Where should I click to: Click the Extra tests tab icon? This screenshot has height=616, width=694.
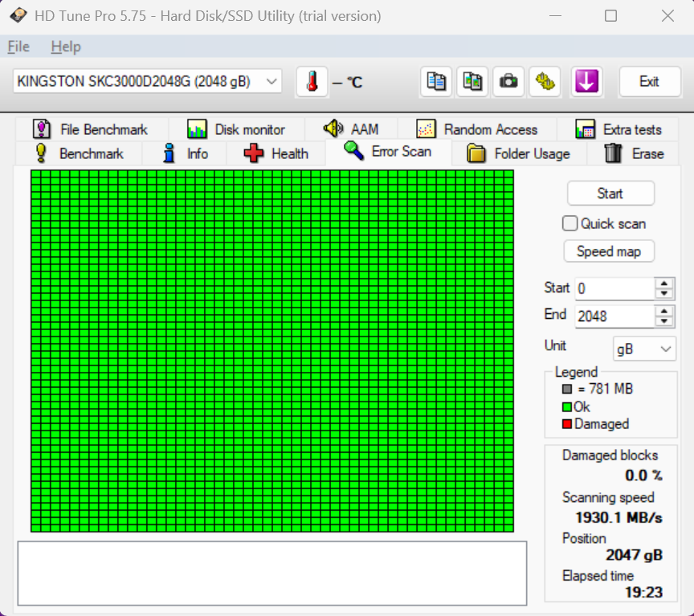point(585,129)
